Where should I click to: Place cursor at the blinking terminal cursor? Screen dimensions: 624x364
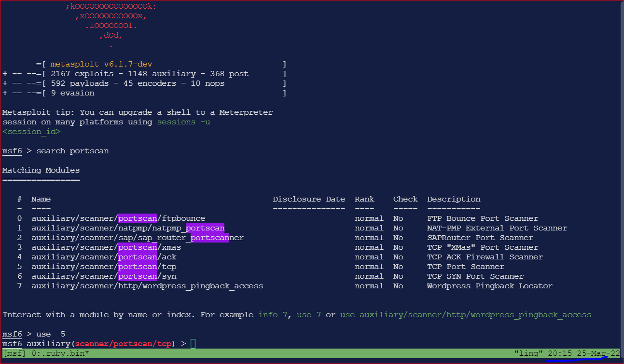click(x=193, y=343)
